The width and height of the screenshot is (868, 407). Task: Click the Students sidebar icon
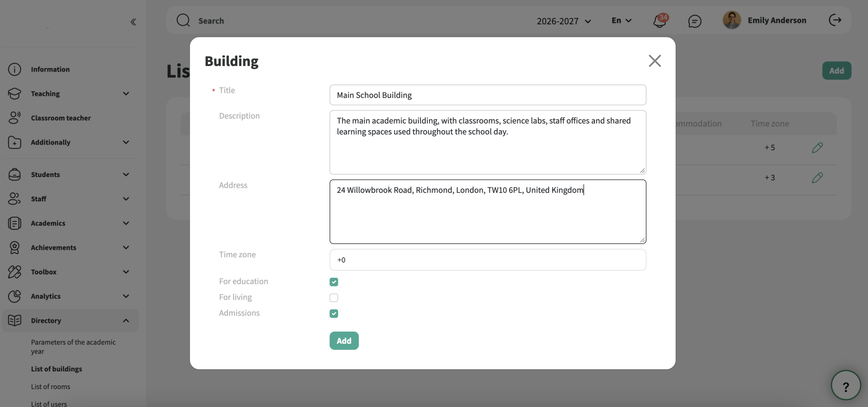(14, 174)
